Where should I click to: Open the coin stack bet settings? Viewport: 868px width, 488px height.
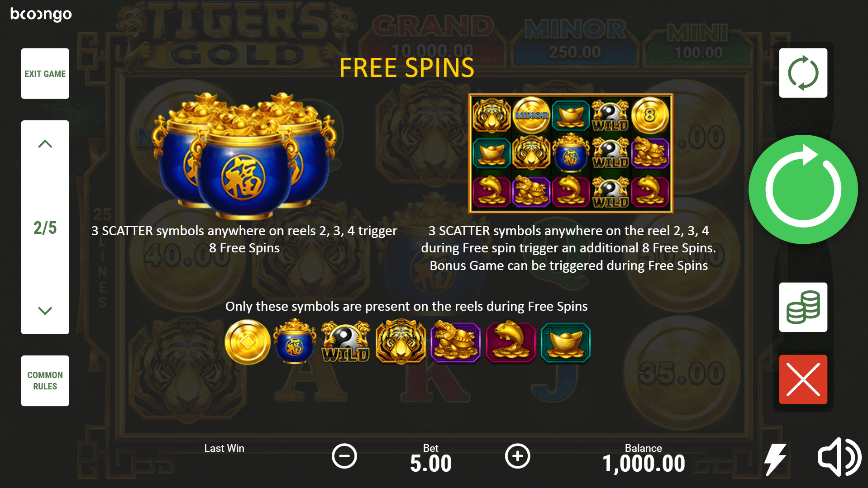(803, 307)
